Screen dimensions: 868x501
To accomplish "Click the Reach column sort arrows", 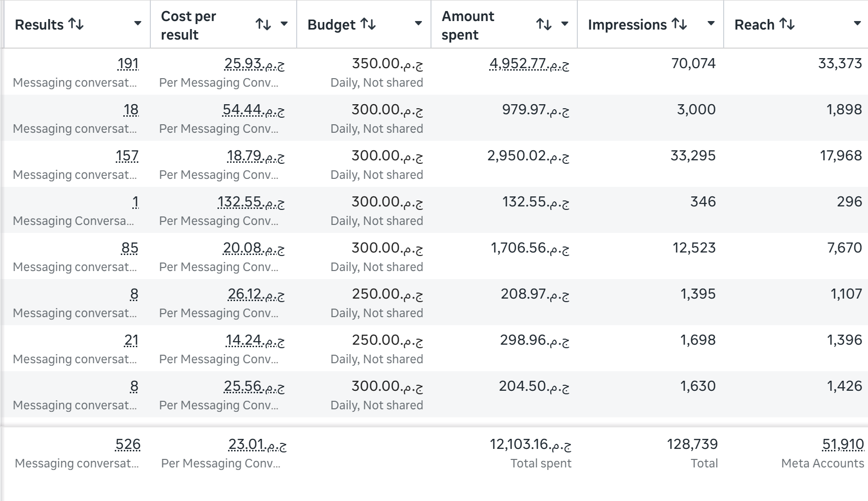I will pyautogui.click(x=787, y=24).
